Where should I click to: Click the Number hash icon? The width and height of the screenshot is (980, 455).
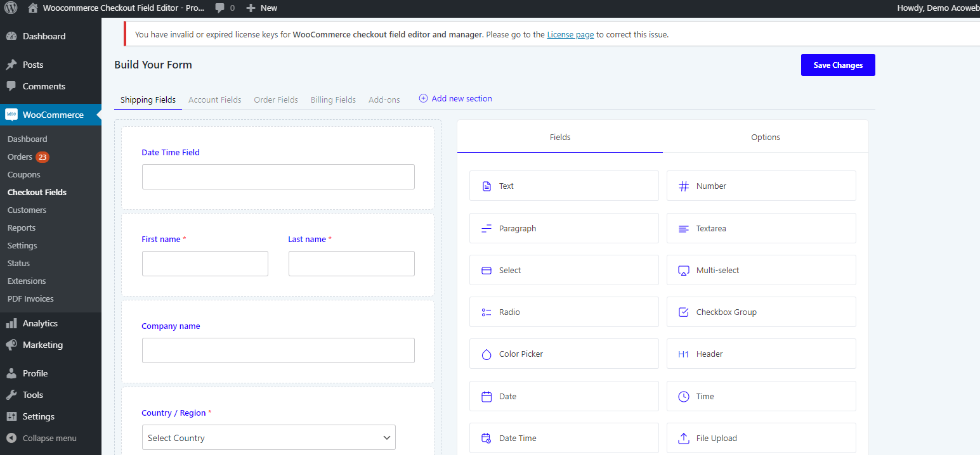pyautogui.click(x=684, y=186)
